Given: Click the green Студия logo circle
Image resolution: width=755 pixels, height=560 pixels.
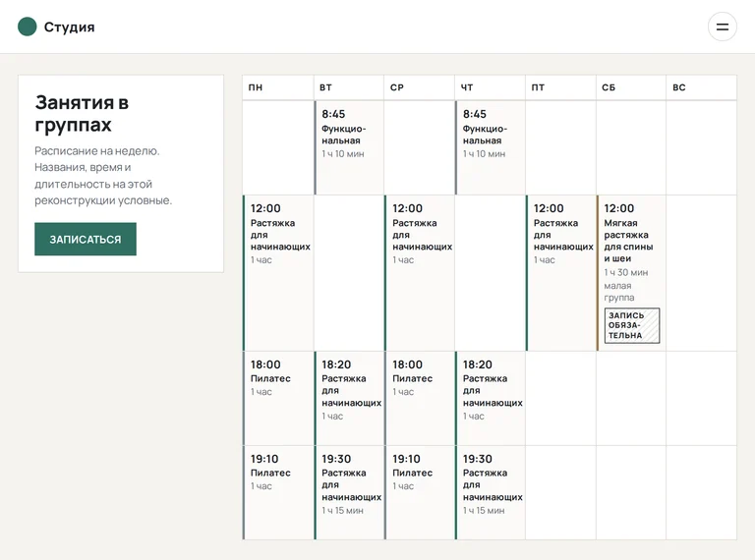Looking at the screenshot, I should click(x=27, y=27).
